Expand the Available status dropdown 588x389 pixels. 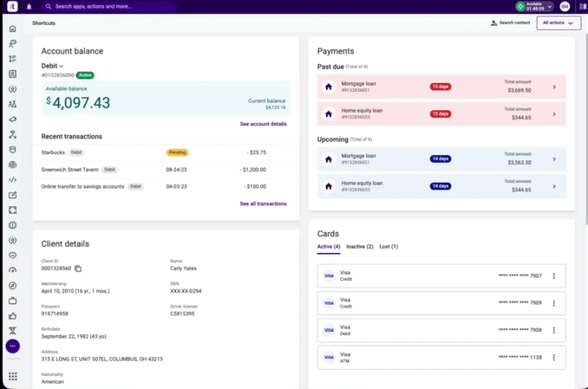535,6
